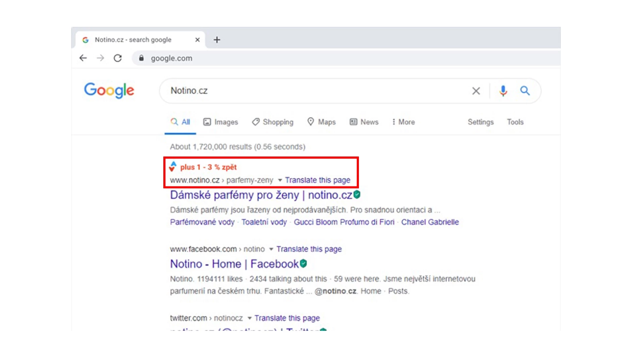The width and height of the screenshot is (644, 362).
Task: Expand dropdown arrow next to twitter.com URL
Action: pyautogui.click(x=249, y=318)
